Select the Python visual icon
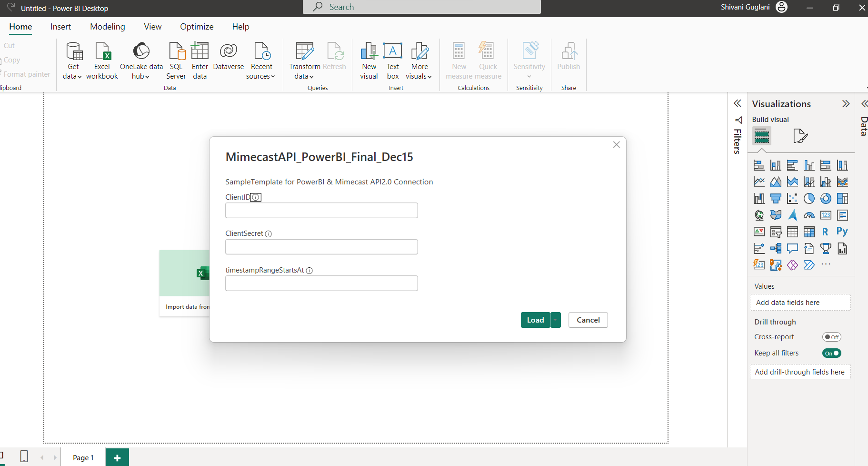Image resolution: width=868 pixels, height=466 pixels. click(x=842, y=232)
